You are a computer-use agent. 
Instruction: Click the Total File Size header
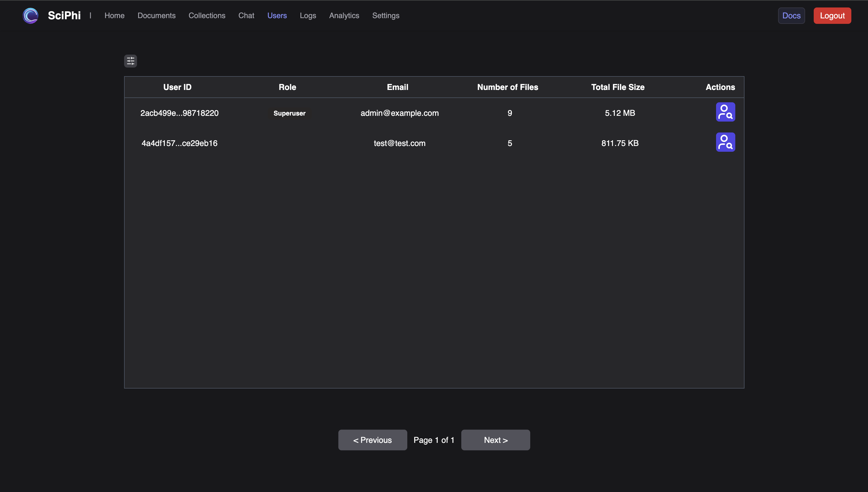[x=618, y=87]
